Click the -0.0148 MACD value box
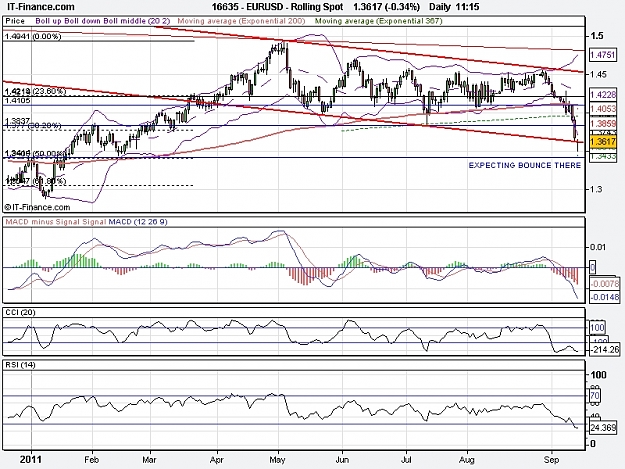 605,297
